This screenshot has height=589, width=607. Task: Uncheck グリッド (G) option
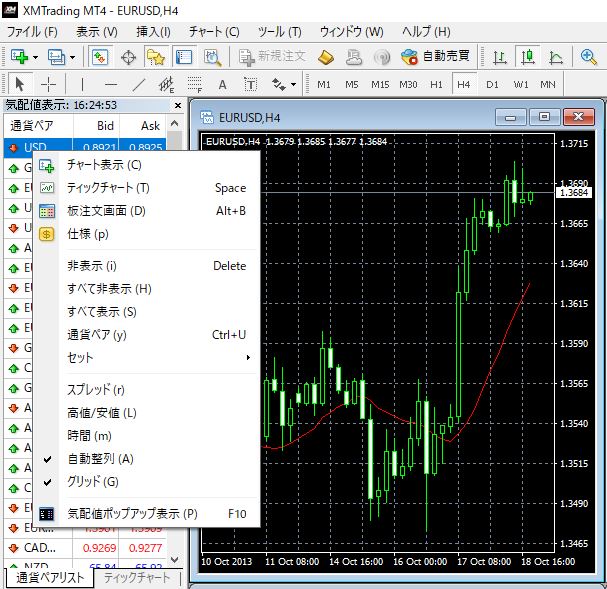pyautogui.click(x=146, y=482)
